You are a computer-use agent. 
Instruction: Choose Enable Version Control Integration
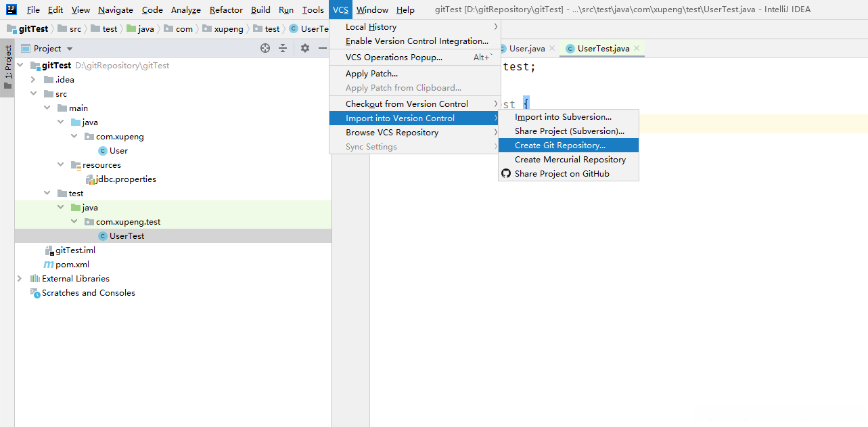(415, 41)
